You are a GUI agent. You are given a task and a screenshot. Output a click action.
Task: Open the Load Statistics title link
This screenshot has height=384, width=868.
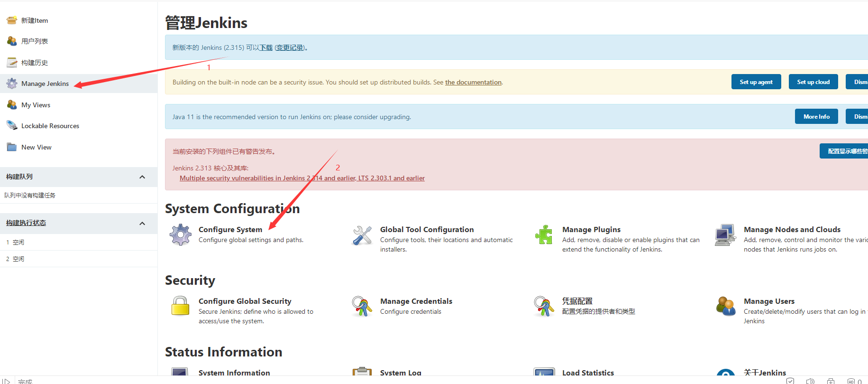point(588,373)
